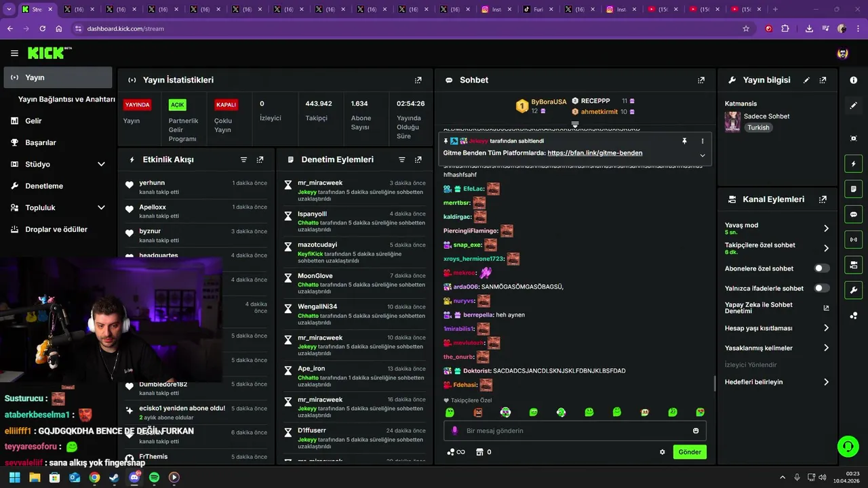868x488 pixels.
Task: Click the Turkish language tag
Action: tap(758, 127)
